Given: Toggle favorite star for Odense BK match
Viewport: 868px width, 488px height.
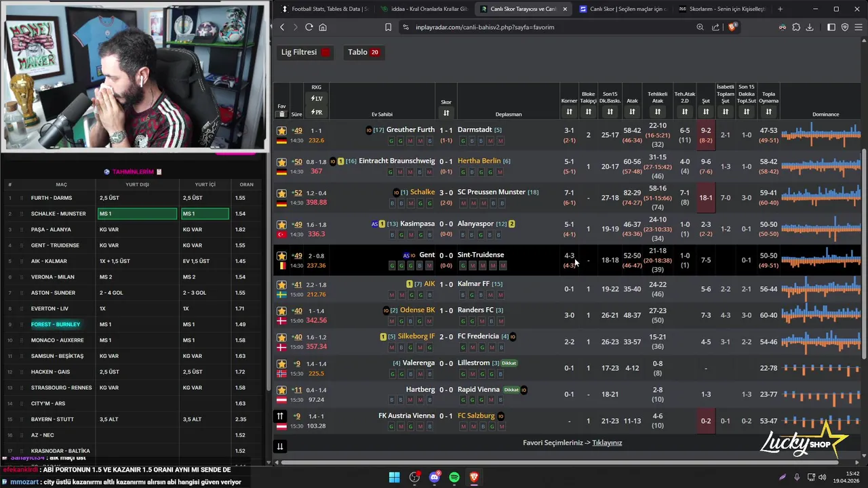Looking at the screenshot, I should [x=281, y=311].
